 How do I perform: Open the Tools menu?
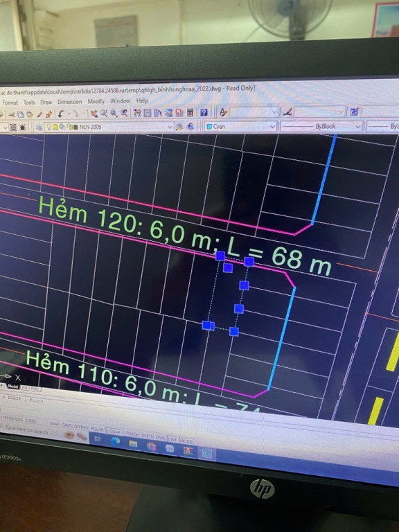(29, 102)
